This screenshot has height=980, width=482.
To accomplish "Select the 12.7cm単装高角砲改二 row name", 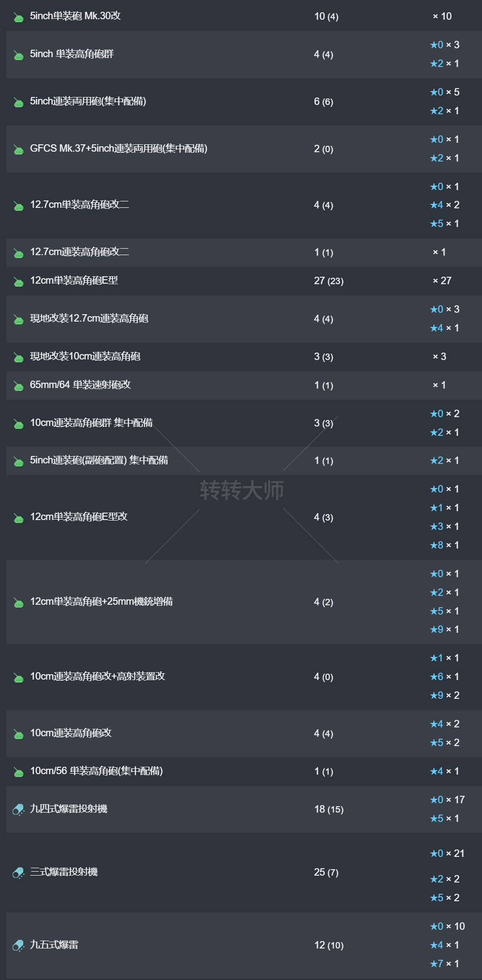I will (79, 205).
